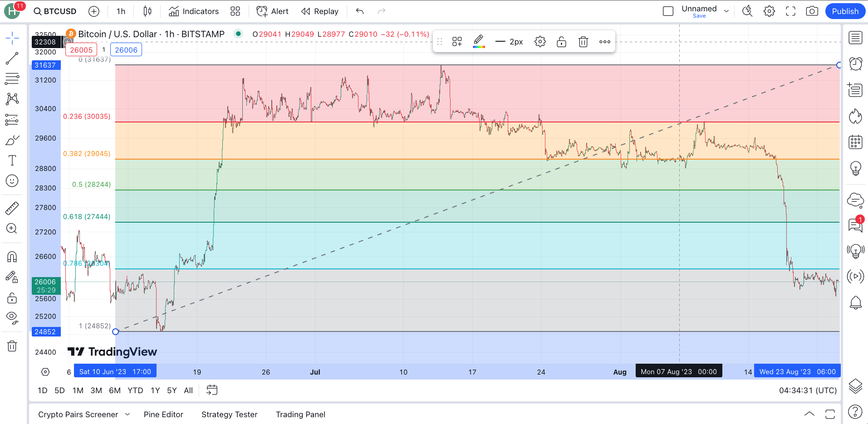Viewport: 868px width, 424px height.
Task: Lock the Fibonacci drawing on the floating toolbar
Action: pyautogui.click(x=561, y=41)
